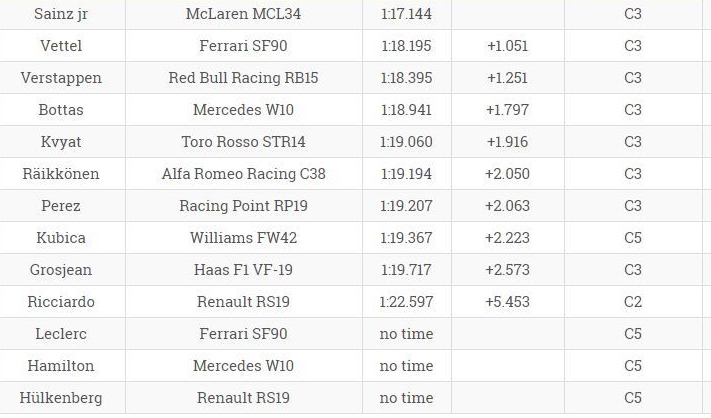The image size is (711, 418).
Task: Click the Sainz jr driver name cell
Action: 61,14
